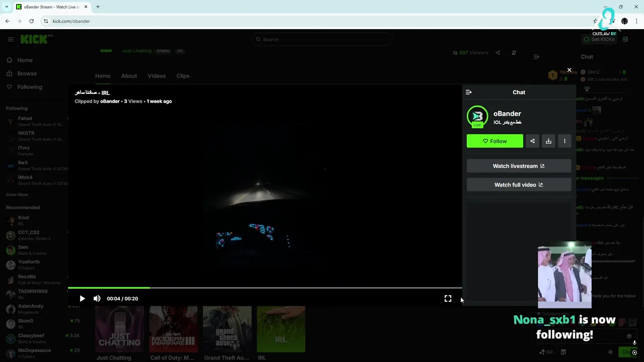Click the Get KICKs button
The height and width of the screenshot is (362, 644).
(599, 39)
